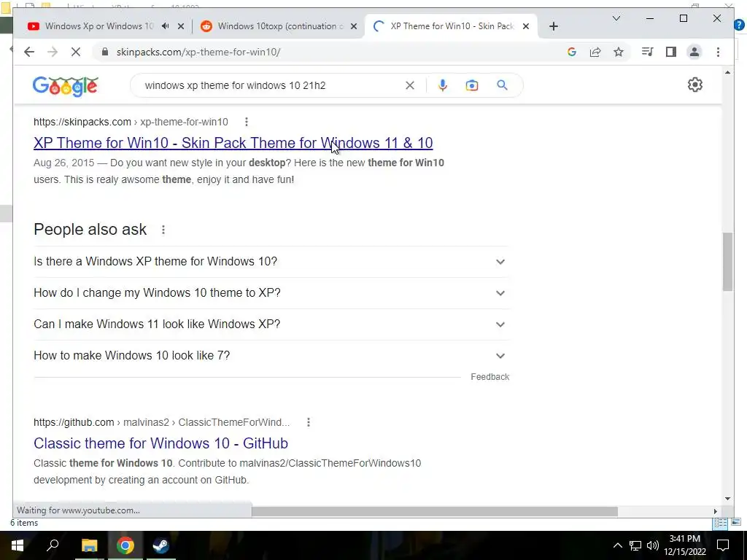Screen dimensions: 747x560
Task: Click the lock icon beside the URL
Action: pos(105,52)
